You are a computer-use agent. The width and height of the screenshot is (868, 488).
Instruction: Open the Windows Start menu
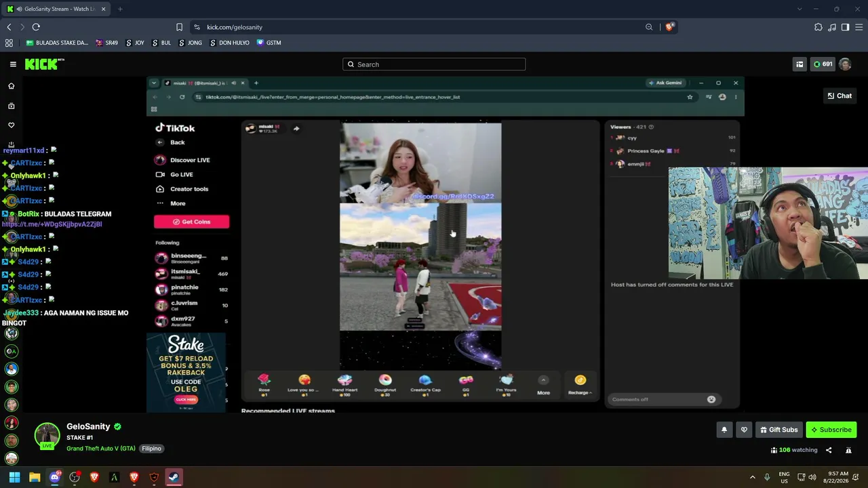point(14,477)
